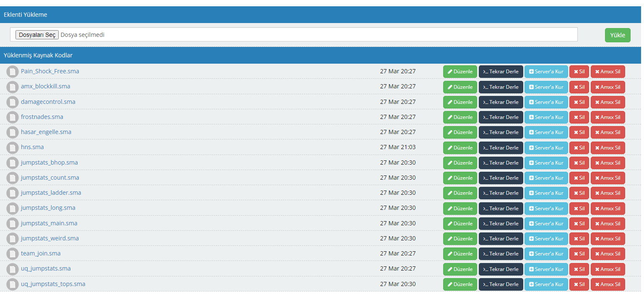
Task: Install Pain_Shock_Free.sma via Server'a Kur
Action: click(546, 72)
